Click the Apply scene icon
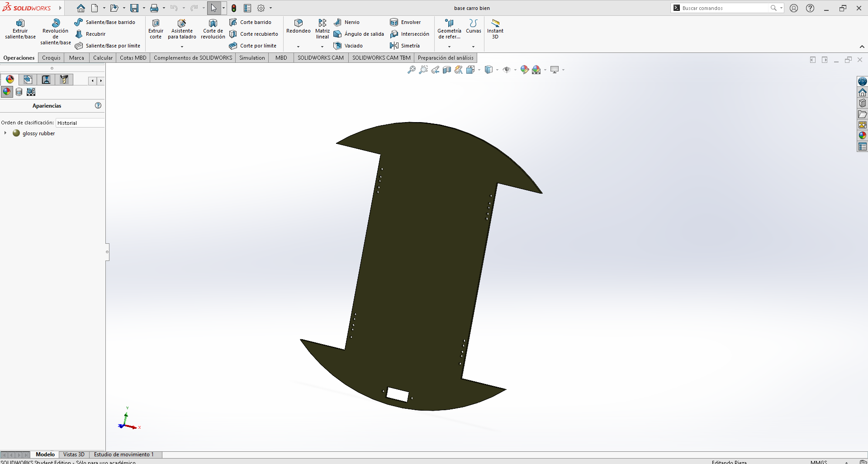Viewport: 868px width, 464px height. pyautogui.click(x=536, y=70)
